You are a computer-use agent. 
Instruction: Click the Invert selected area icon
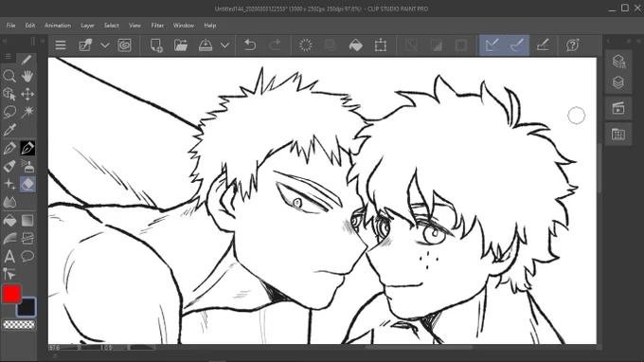[437, 45]
